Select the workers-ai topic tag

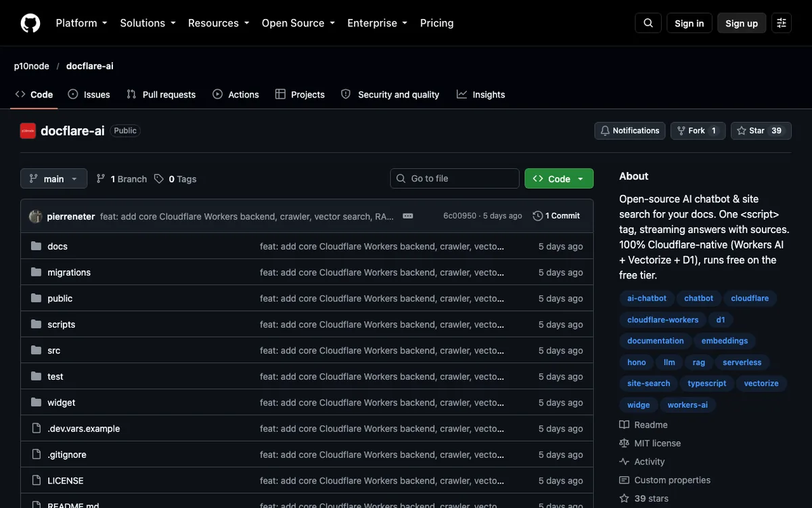[687, 405]
